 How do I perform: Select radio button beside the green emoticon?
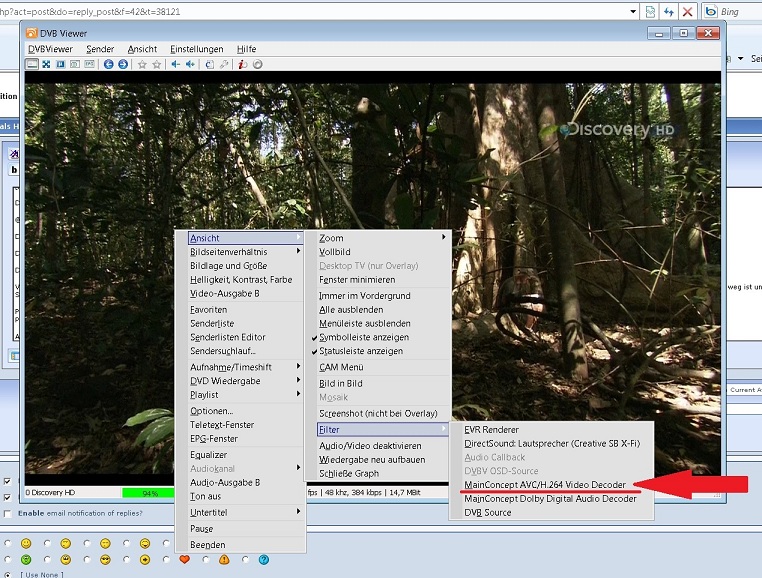pyautogui.click(x=8, y=560)
